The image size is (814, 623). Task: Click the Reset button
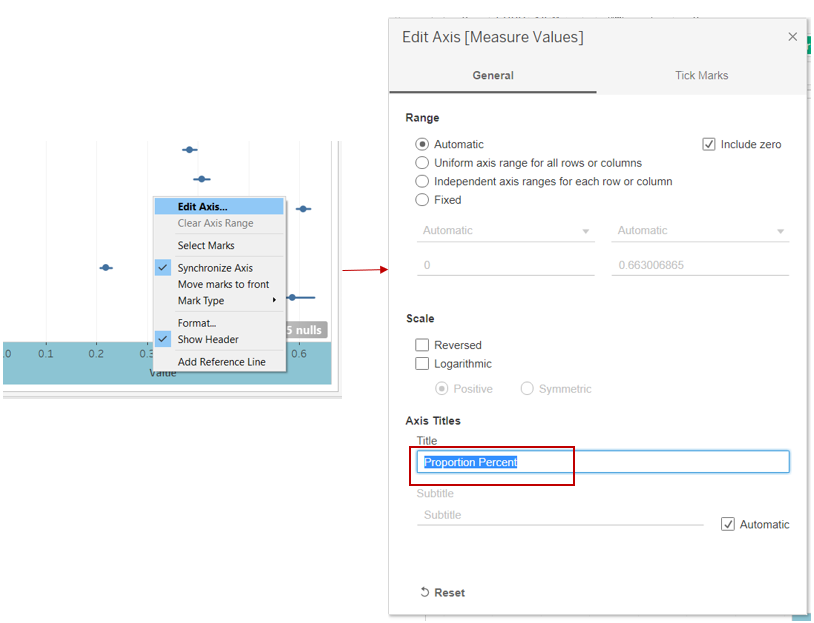442,592
